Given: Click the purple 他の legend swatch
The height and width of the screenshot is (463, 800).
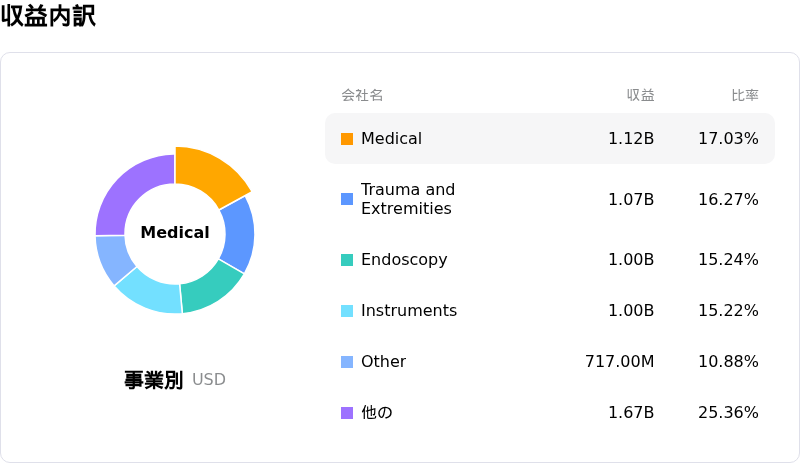Looking at the screenshot, I should (x=347, y=413).
